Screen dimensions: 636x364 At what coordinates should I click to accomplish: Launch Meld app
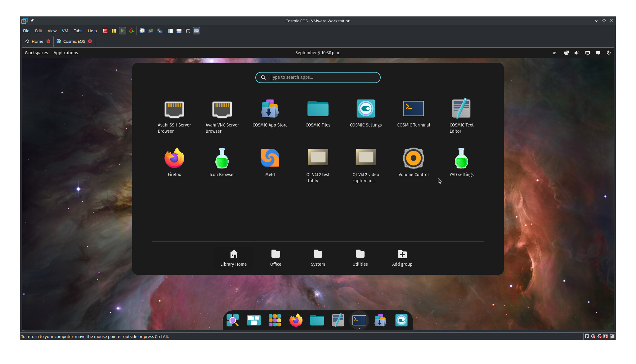(270, 163)
